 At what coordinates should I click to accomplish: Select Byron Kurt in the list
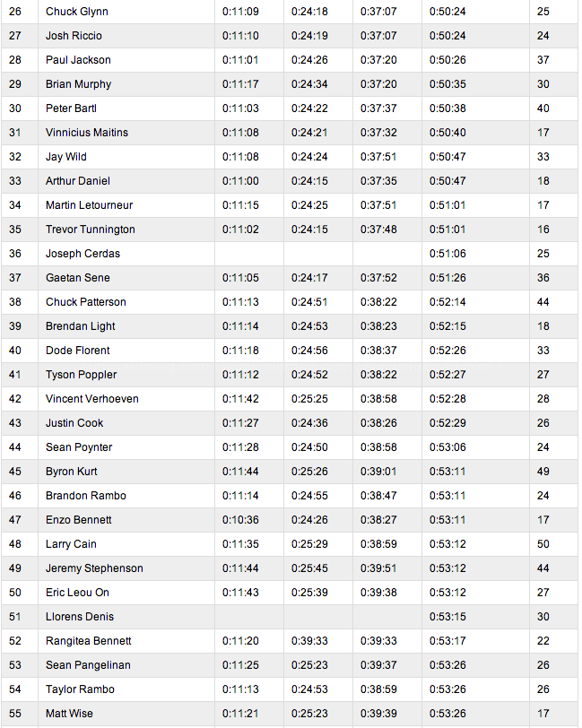(x=73, y=472)
